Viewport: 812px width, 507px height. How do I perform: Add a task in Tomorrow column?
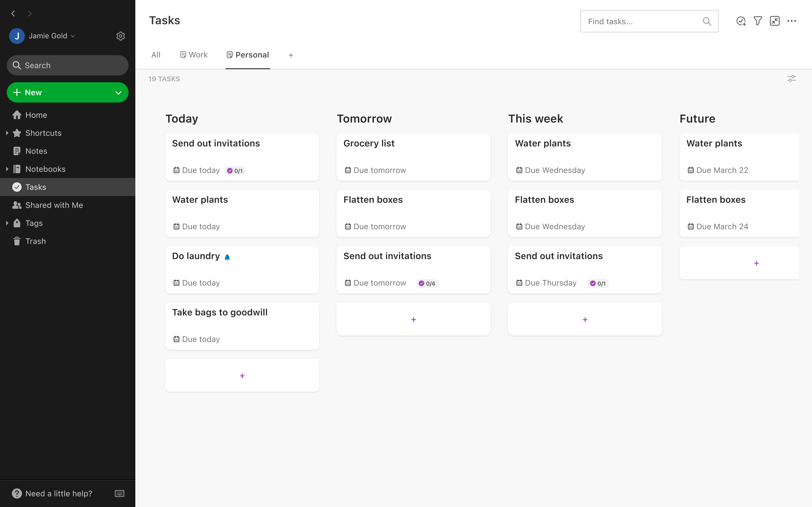[413, 320]
